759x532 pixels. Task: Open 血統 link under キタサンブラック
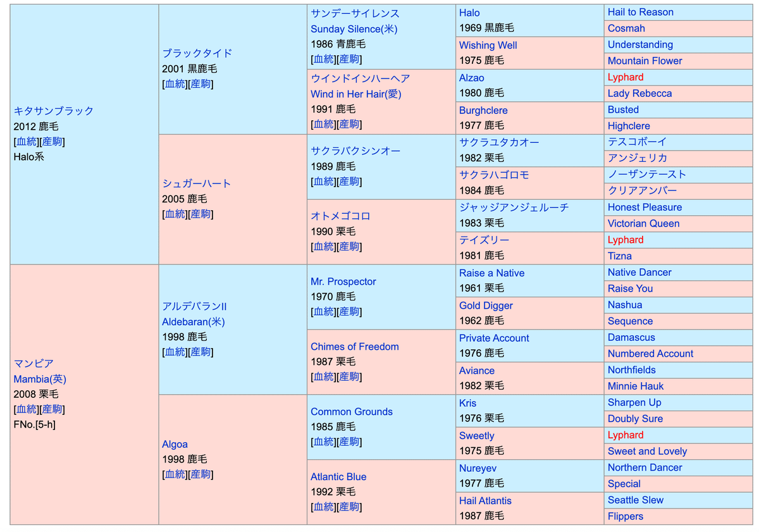(x=27, y=142)
